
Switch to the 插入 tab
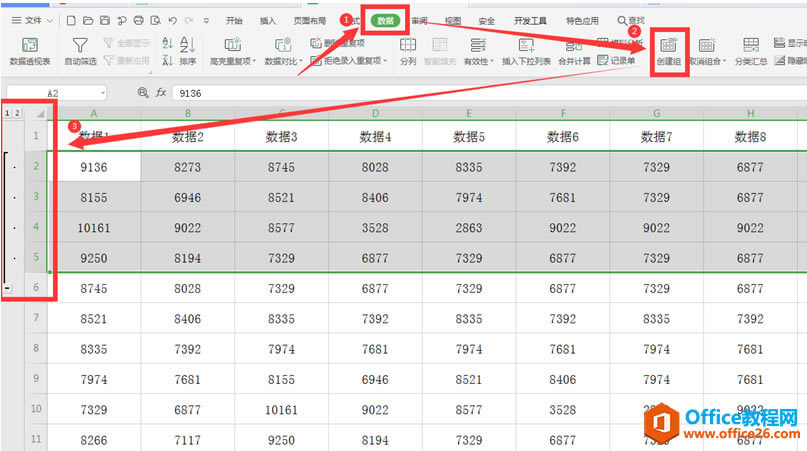click(x=268, y=21)
